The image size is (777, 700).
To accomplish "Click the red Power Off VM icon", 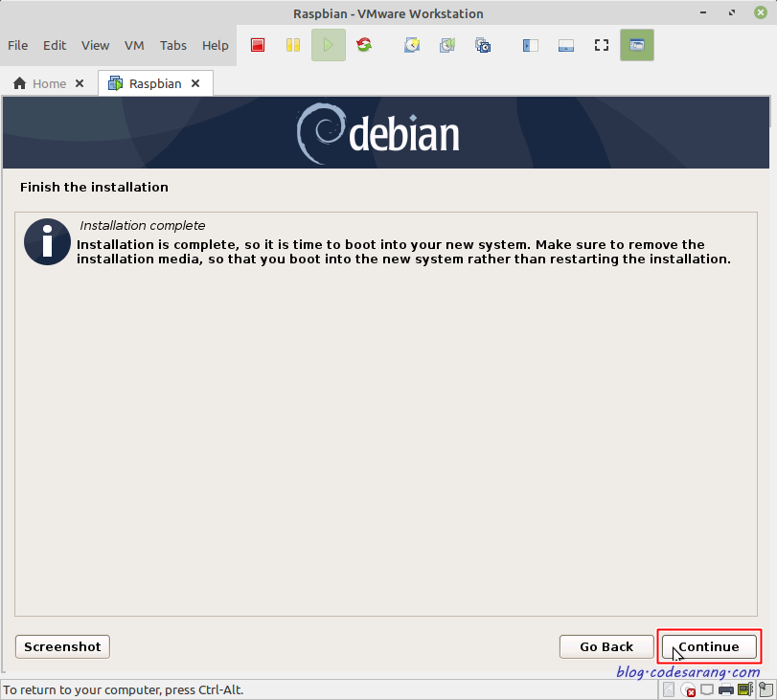I will (x=258, y=45).
